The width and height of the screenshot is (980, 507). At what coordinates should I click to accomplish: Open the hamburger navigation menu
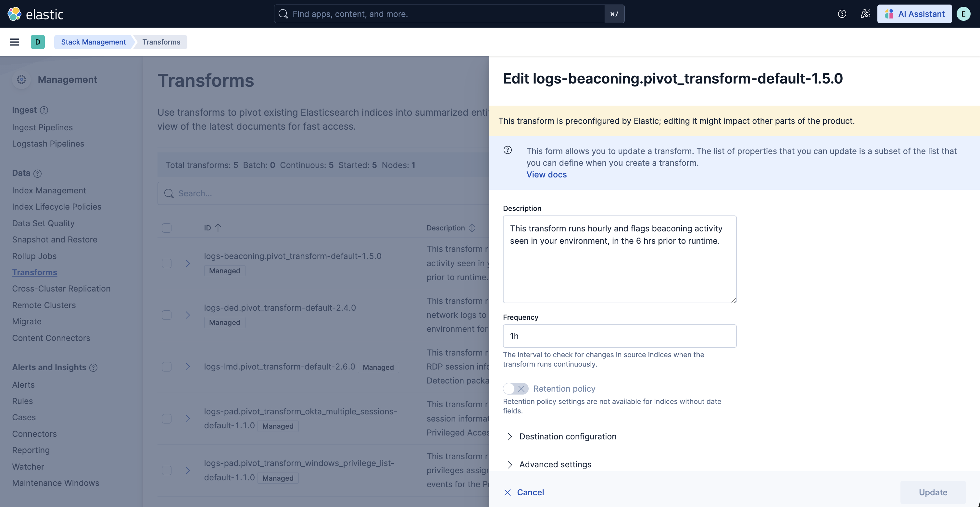(x=14, y=42)
